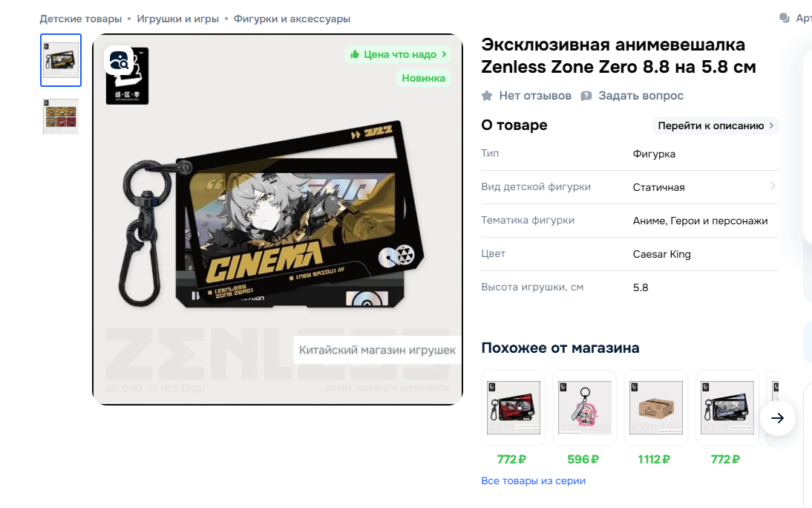The height and width of the screenshot is (508, 812).
Task: Expand the Цена что надо badge arrow
Action: pyautogui.click(x=444, y=54)
